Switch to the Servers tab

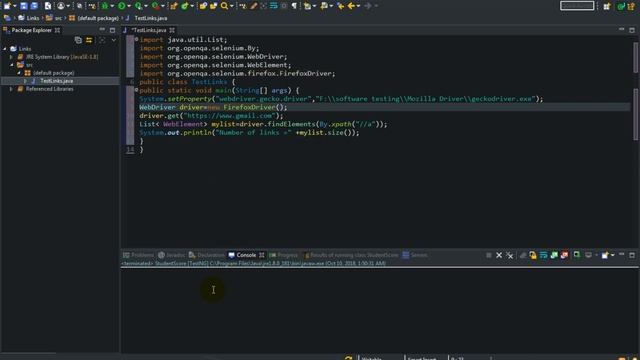click(415, 255)
